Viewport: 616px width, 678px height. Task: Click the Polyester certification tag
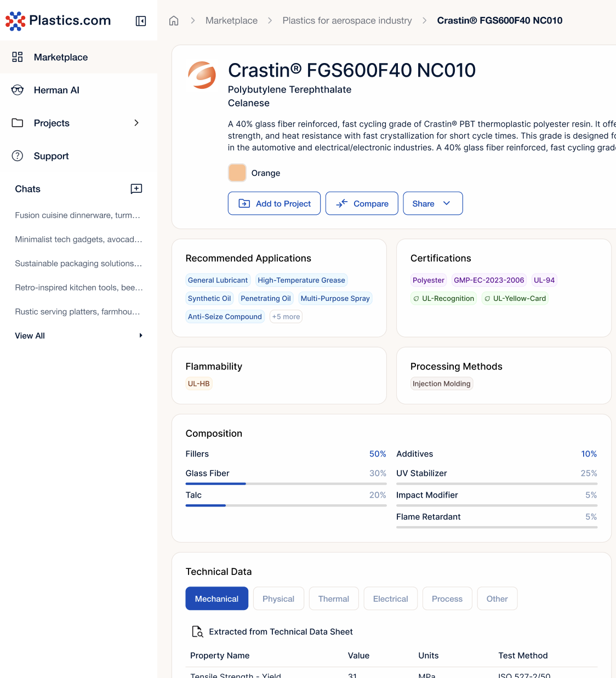pyautogui.click(x=429, y=280)
